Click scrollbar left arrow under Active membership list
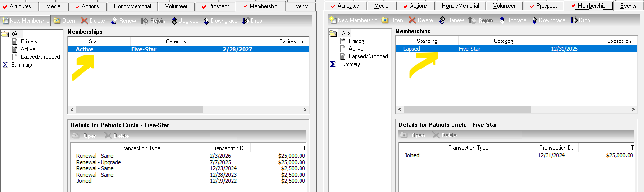 pyautogui.click(x=72, y=110)
